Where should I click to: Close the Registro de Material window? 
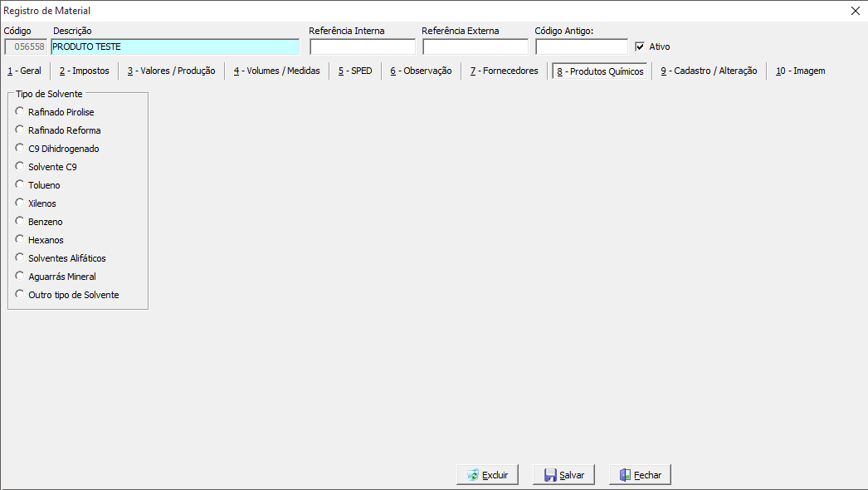(x=856, y=11)
